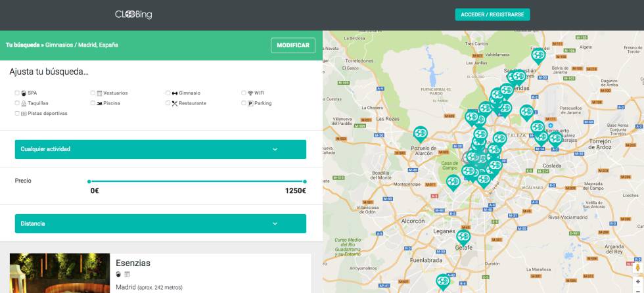Click the WIFI signal icon

point(250,93)
